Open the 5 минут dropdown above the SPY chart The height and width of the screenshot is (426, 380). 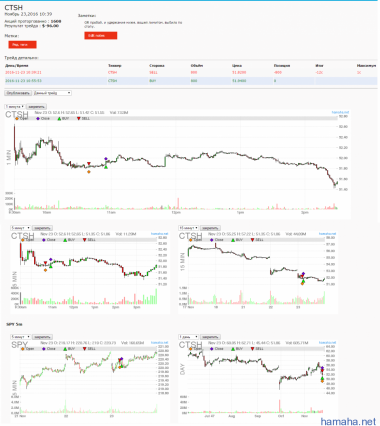pos(21,337)
